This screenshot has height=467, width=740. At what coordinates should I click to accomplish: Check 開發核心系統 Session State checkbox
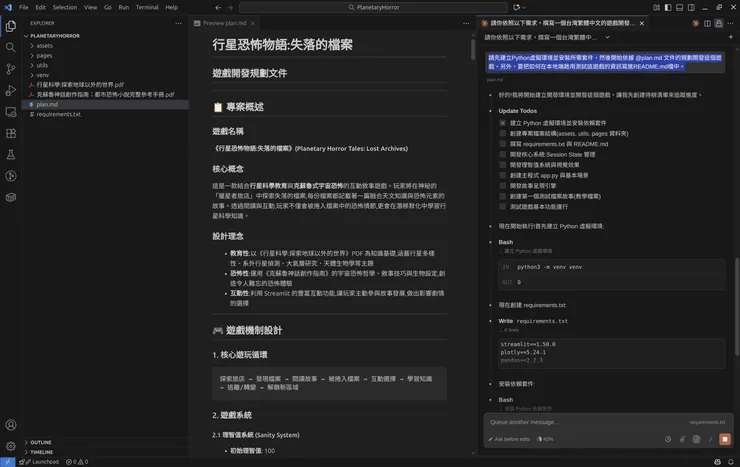coord(503,154)
